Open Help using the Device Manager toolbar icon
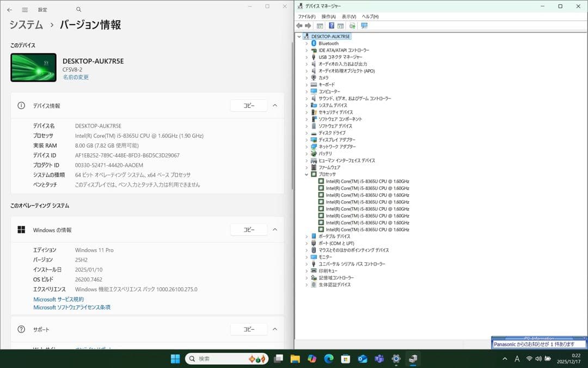This screenshot has width=588, height=368. [331, 26]
